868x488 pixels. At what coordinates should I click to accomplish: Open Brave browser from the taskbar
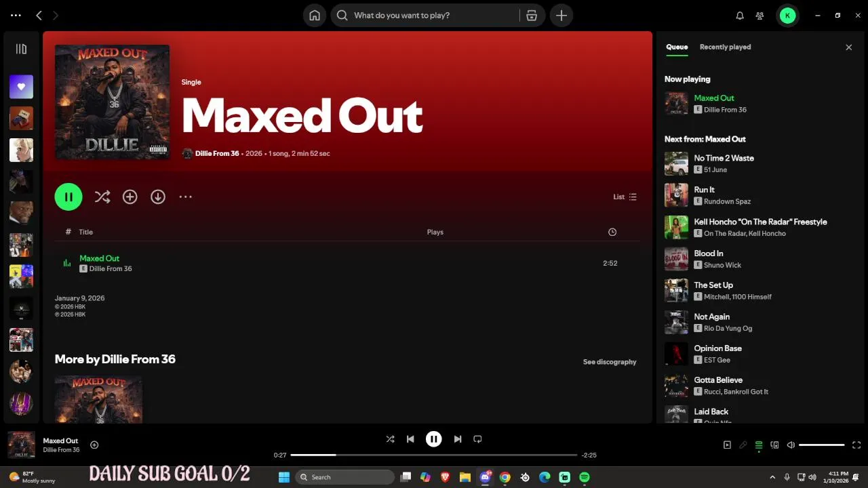[x=445, y=477]
